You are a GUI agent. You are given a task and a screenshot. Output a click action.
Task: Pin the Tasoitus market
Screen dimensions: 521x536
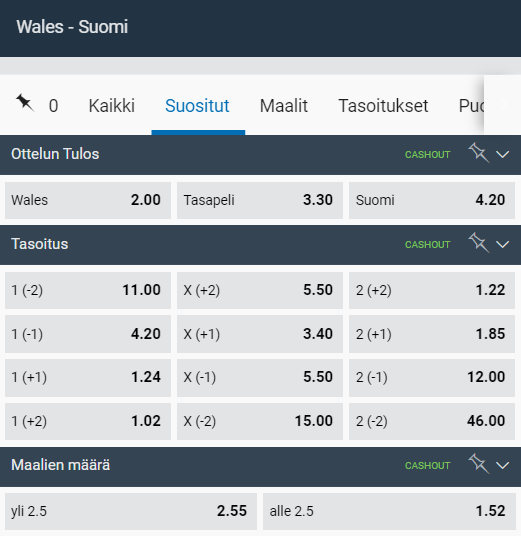point(479,243)
